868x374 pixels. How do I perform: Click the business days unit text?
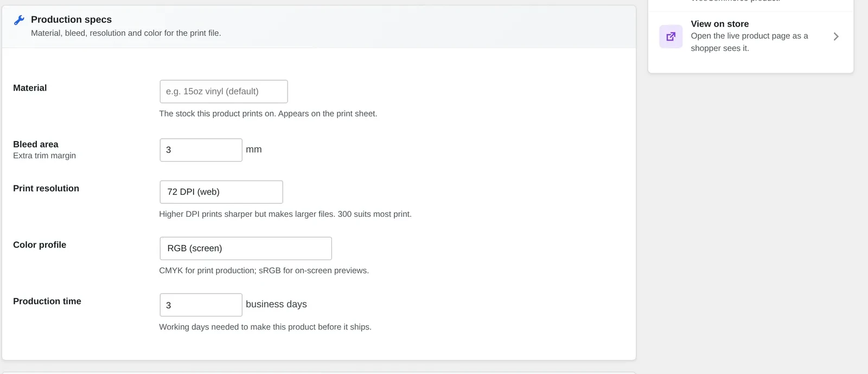pyautogui.click(x=276, y=304)
